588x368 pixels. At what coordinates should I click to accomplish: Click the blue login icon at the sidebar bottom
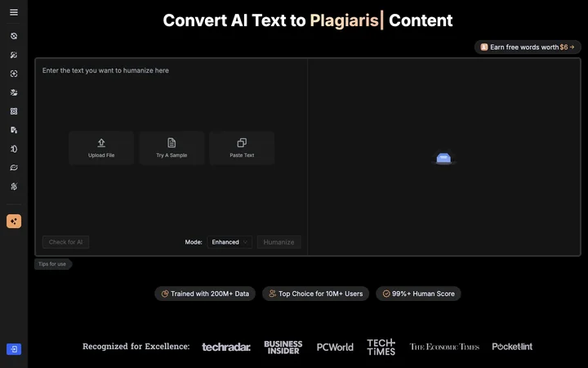pyautogui.click(x=14, y=349)
